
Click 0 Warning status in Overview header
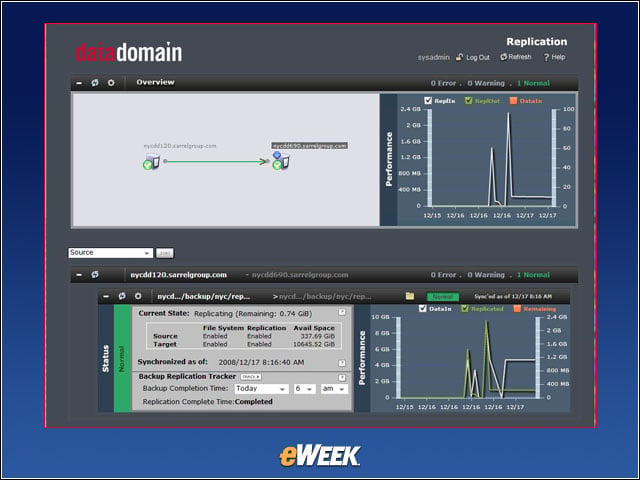click(x=486, y=83)
